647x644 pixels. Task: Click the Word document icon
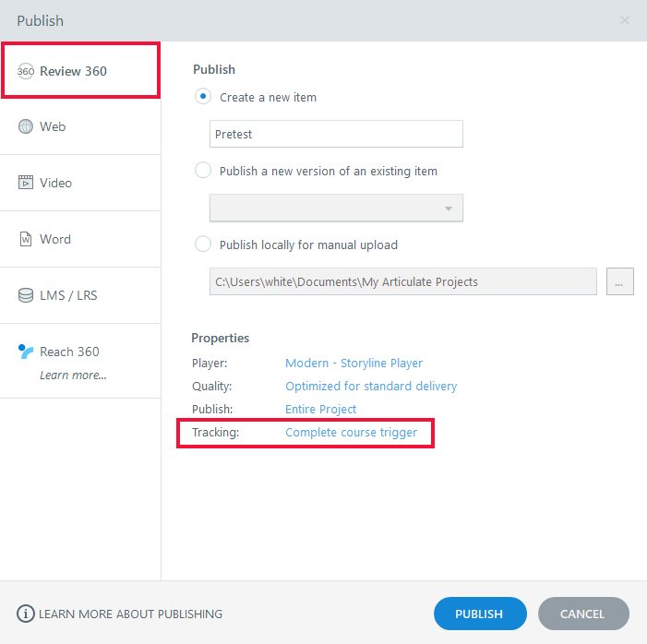tap(26, 239)
